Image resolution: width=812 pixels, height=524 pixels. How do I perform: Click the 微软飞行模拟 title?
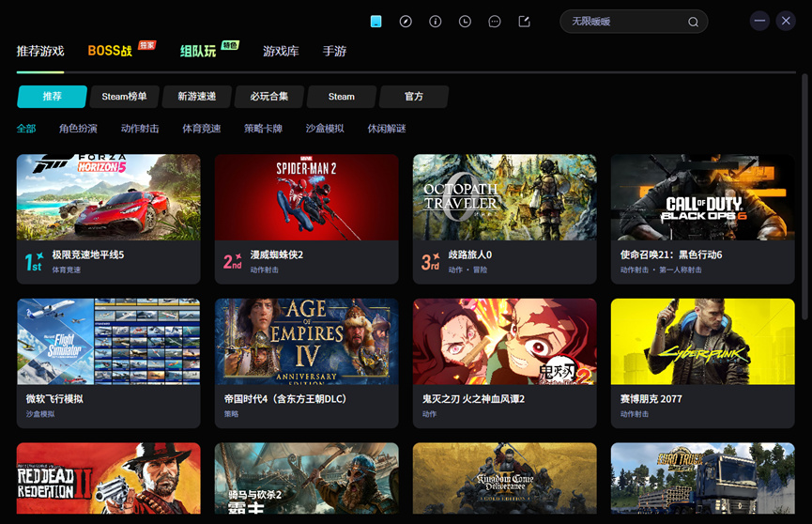(54, 398)
